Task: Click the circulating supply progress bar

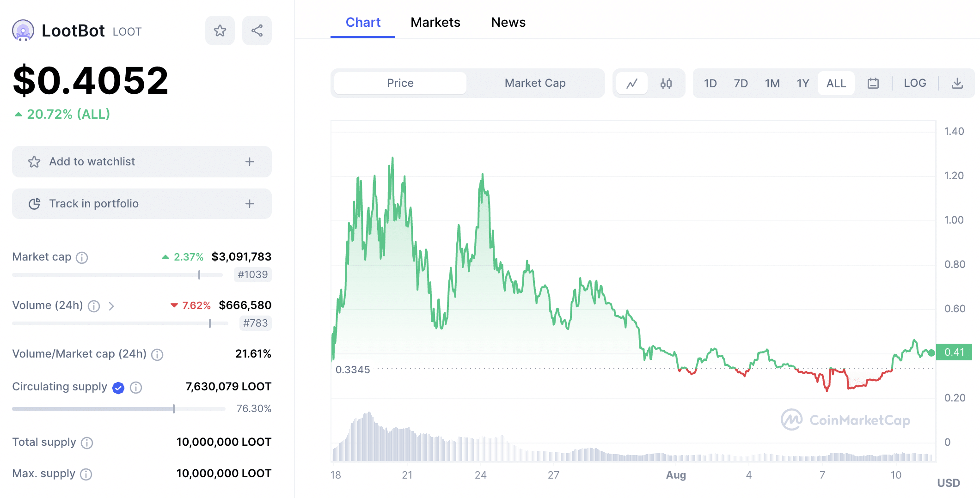Action: [x=119, y=409]
